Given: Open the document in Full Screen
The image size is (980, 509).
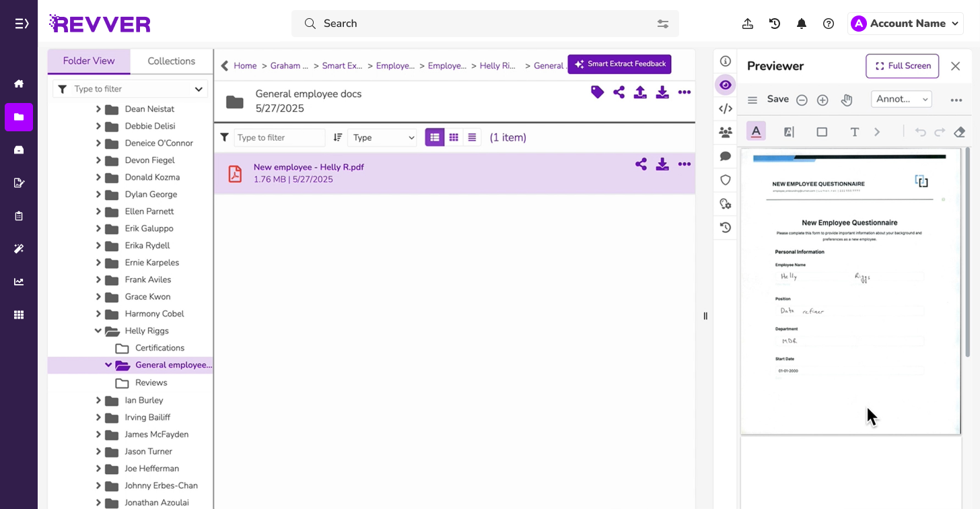Looking at the screenshot, I should (902, 66).
